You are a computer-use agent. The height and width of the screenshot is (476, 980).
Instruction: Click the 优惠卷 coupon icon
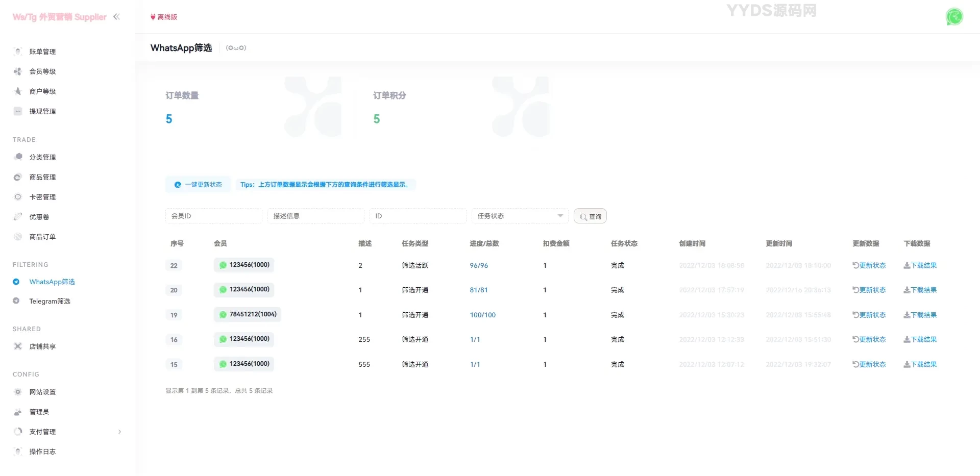[18, 217]
